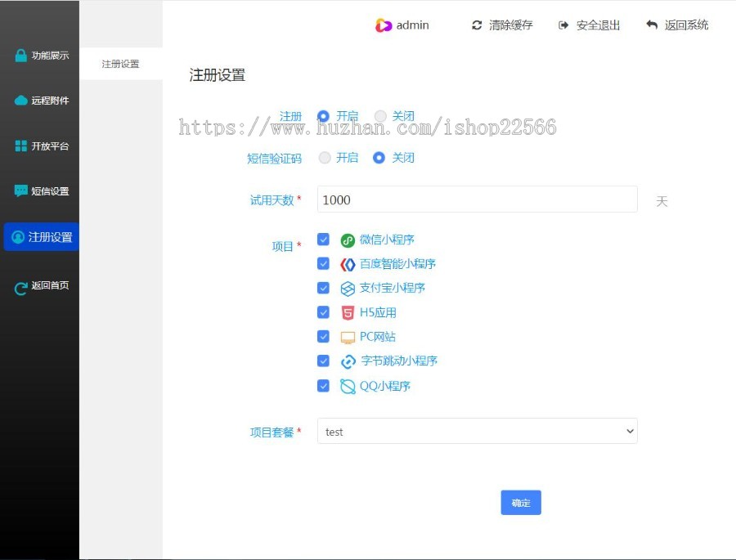Viewport: 736px width, 560px height.
Task: Select 关闭 radio for 注册
Action: click(x=380, y=116)
